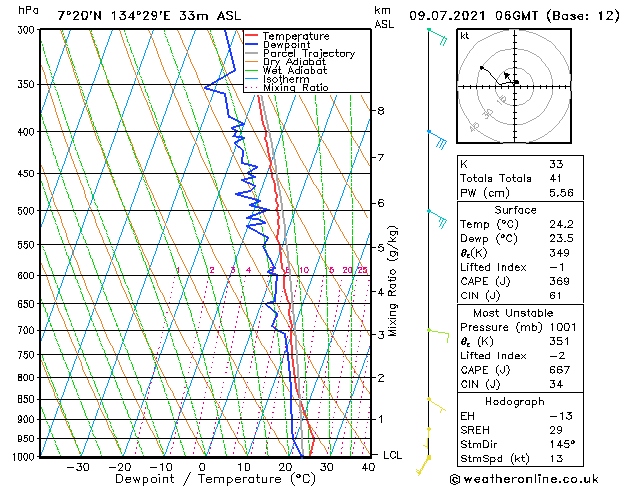Click the most unstable CAPE value 667

559,370
